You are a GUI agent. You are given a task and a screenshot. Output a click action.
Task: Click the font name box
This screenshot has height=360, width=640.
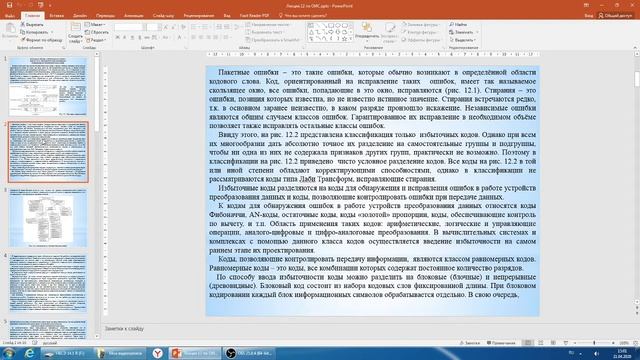coord(128,27)
